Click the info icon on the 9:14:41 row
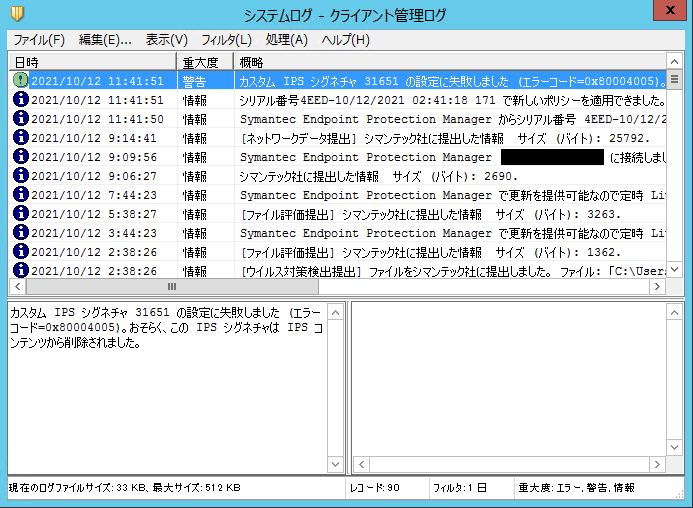The width and height of the screenshot is (693, 508). point(20,138)
